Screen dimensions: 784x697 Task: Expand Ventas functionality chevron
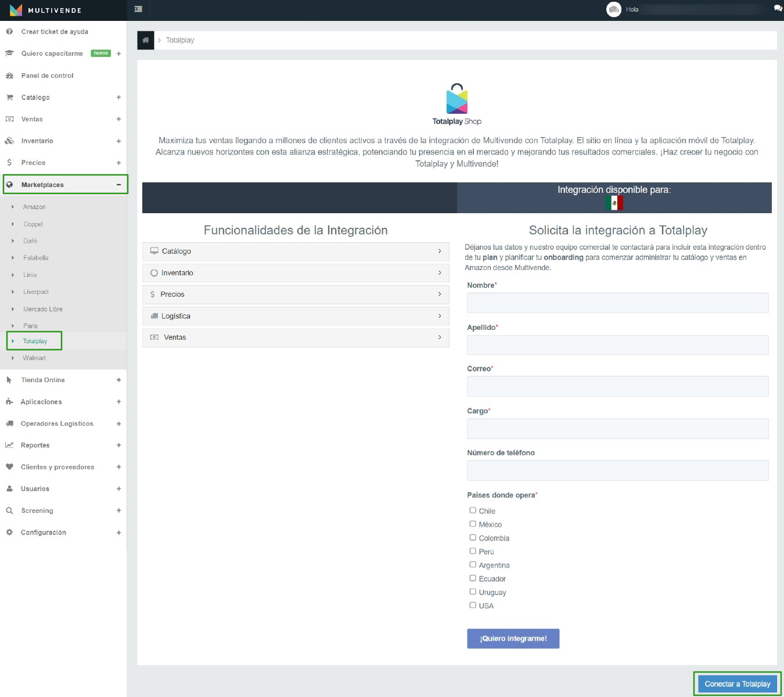[440, 337]
